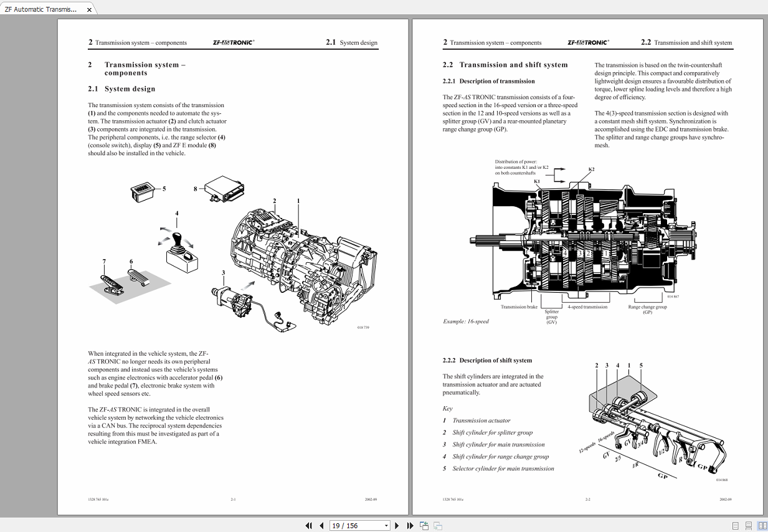This screenshot has height=532, width=768.
Task: Click the 'Transmission brake' diagram label
Action: pos(519,306)
